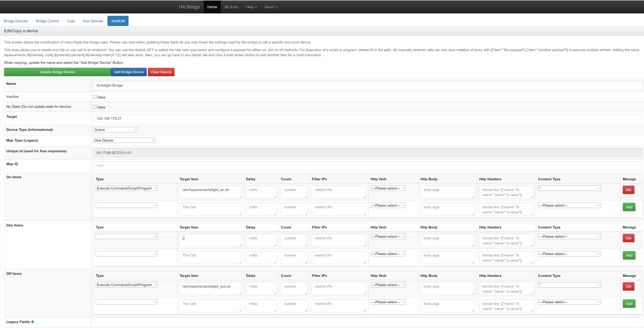The width and height of the screenshot is (644, 328).
Task: Open the About menu
Action: [x=271, y=7]
